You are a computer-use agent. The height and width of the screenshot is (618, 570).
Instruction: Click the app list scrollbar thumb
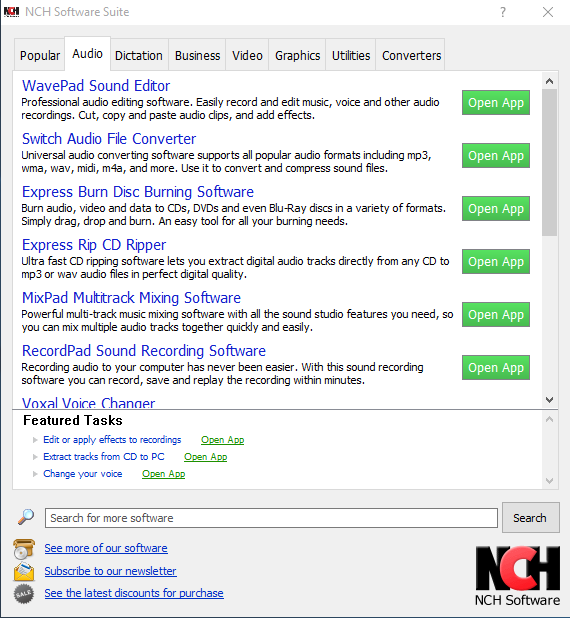click(x=550, y=162)
